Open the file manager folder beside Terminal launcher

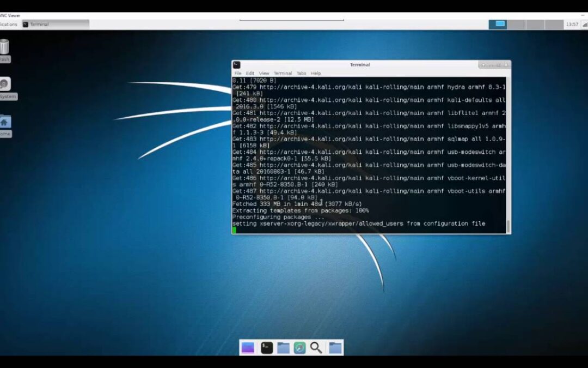(x=283, y=348)
